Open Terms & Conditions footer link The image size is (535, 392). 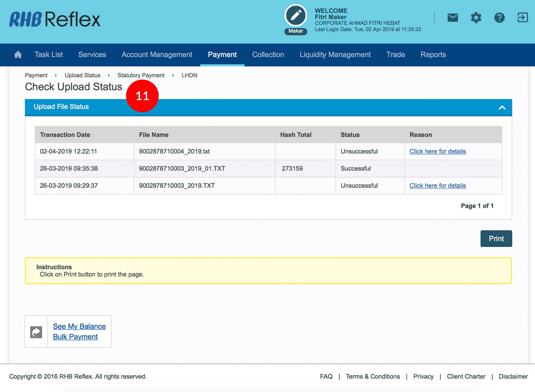click(373, 377)
